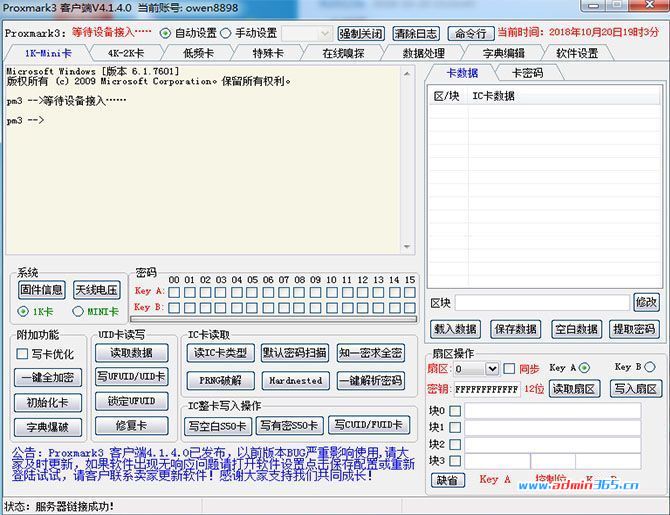Click the 天线电压 button

[x=97, y=290]
